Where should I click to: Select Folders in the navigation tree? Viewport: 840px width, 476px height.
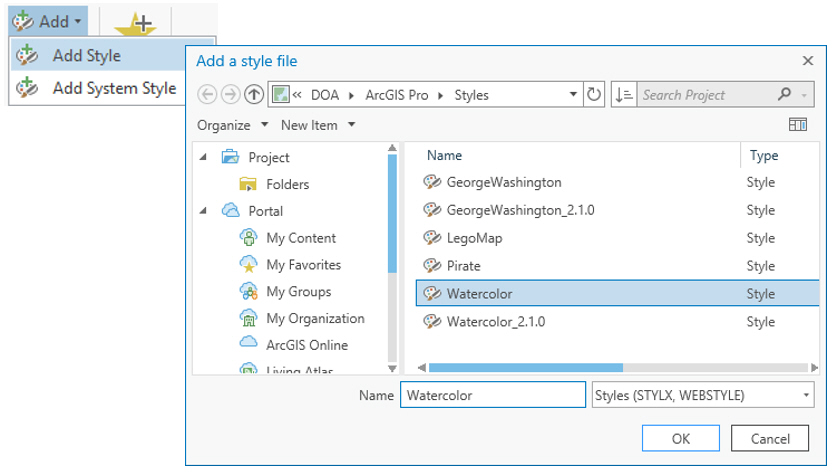pos(287,184)
